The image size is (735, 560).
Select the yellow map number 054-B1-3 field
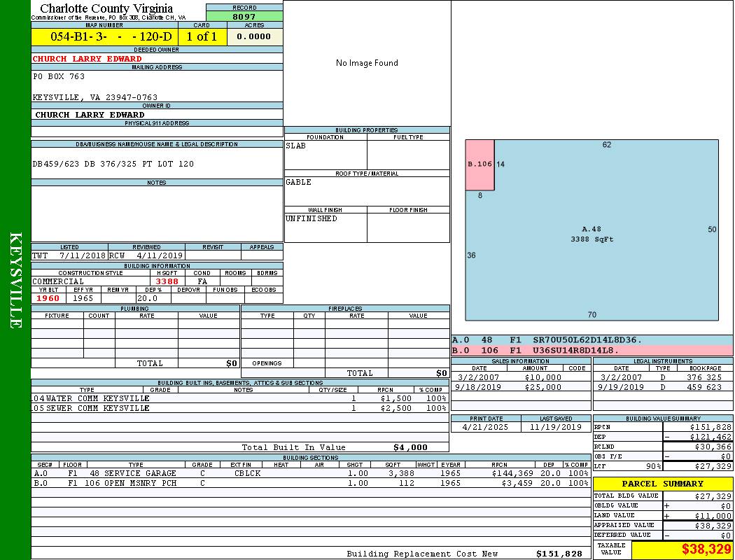click(104, 37)
